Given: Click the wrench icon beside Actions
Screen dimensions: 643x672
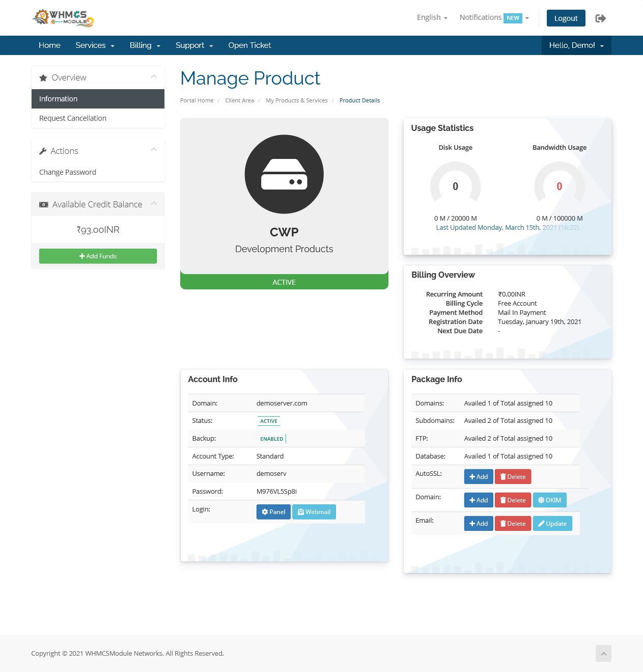Looking at the screenshot, I should tap(43, 151).
